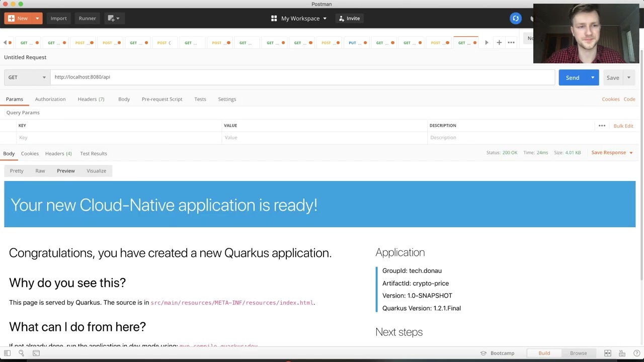Select the Preview response view
This screenshot has width=644, height=362.
[x=66, y=171]
